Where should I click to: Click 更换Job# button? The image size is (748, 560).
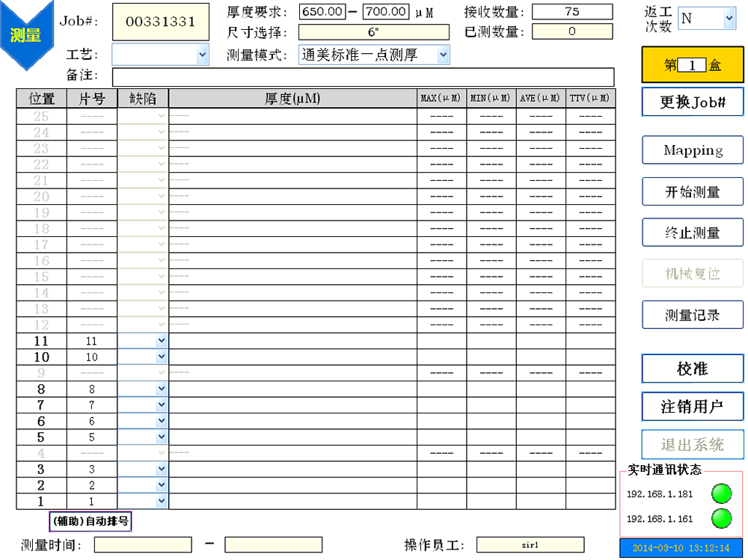point(692,102)
